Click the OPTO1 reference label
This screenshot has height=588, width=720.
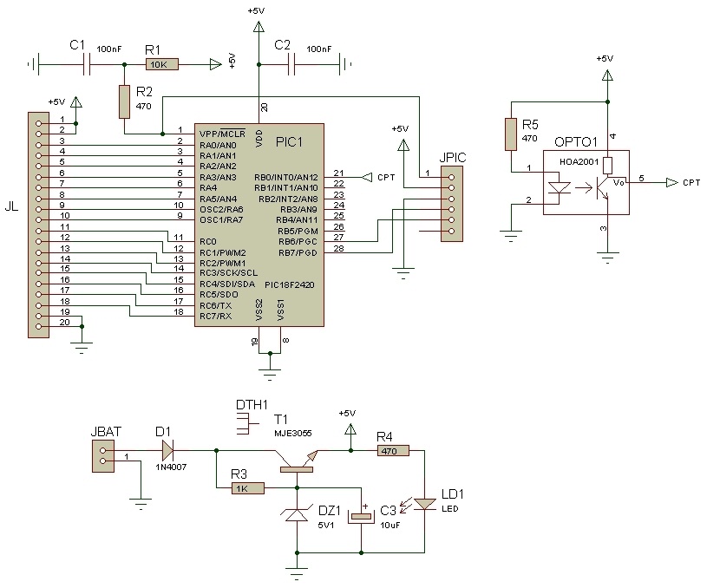(576, 142)
